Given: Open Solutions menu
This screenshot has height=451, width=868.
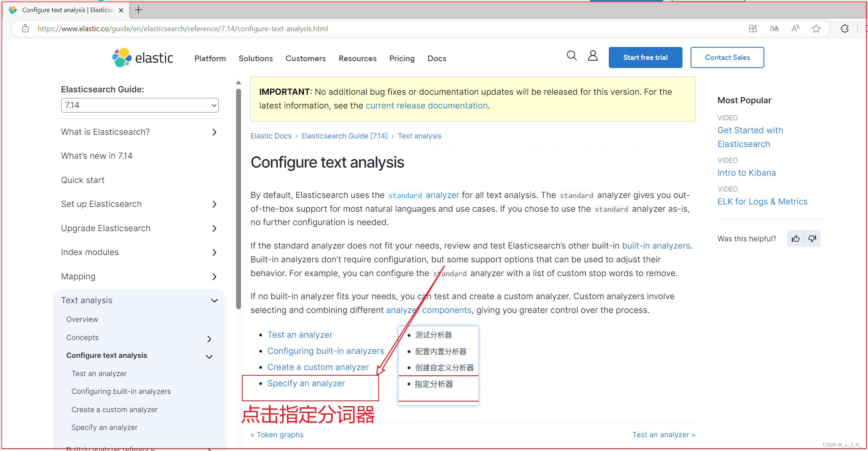Looking at the screenshot, I should pyautogui.click(x=256, y=58).
